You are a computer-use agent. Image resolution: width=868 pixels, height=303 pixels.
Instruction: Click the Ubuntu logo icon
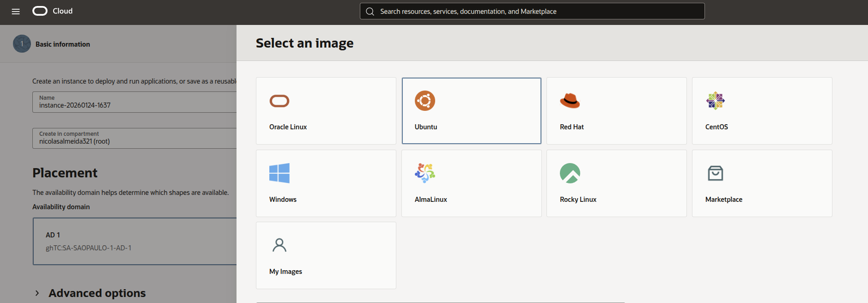click(x=425, y=101)
